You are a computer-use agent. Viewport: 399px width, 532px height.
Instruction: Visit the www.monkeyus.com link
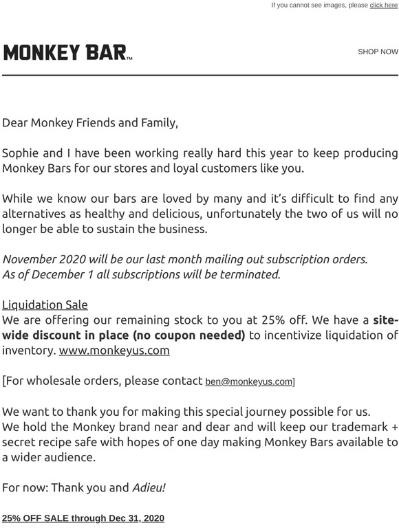[114, 350]
